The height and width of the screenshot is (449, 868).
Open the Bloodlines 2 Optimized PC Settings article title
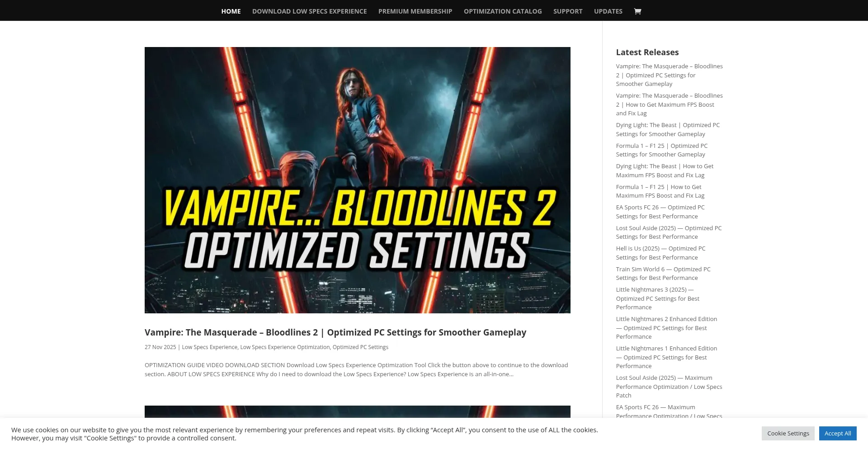[x=335, y=332]
